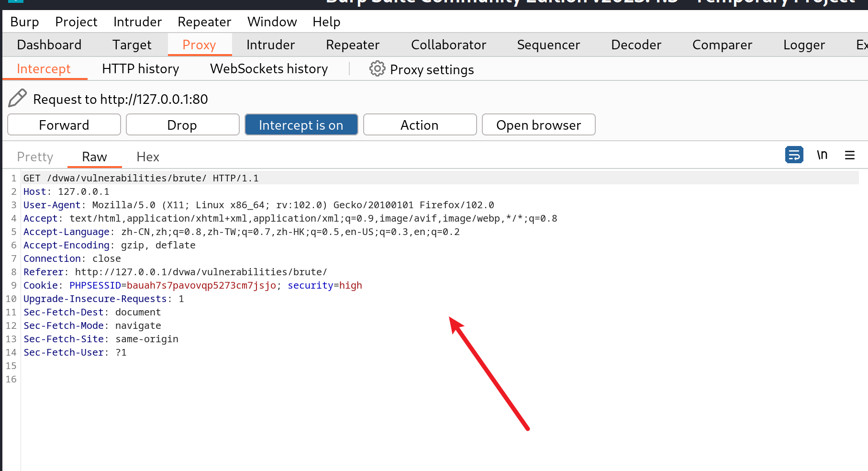Switch to the Dashboard tab
This screenshot has width=868, height=471.
coord(49,45)
